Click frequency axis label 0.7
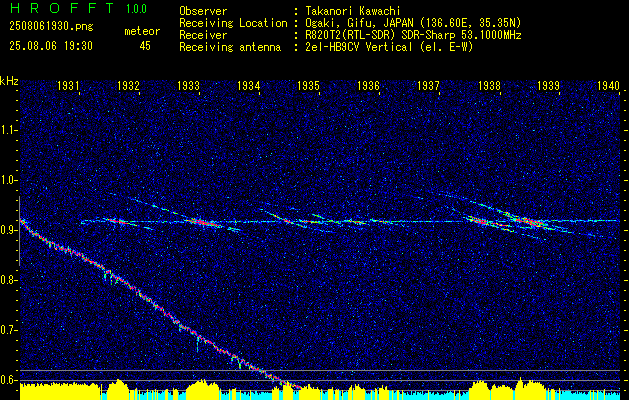Image resolution: width=629 pixels, height=400 pixels. click(7, 330)
